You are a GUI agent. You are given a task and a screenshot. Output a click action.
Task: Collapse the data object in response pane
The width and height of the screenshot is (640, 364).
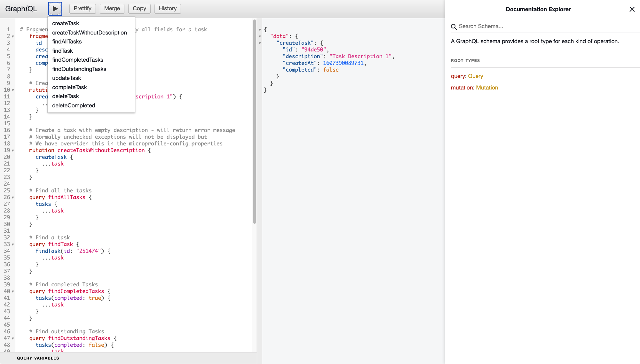click(260, 36)
